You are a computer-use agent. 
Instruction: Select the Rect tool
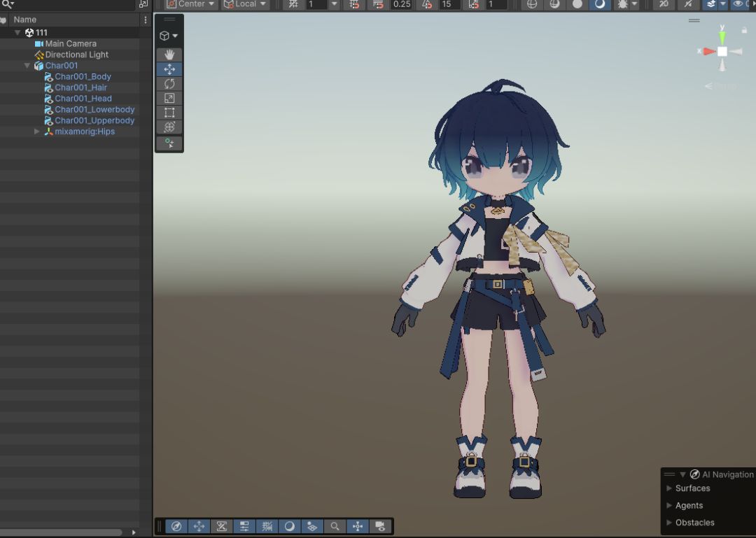click(169, 113)
